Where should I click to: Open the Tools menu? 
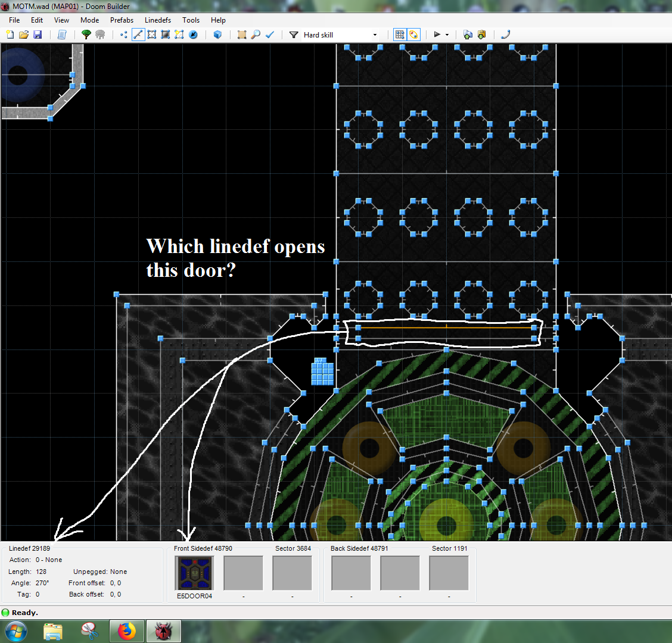191,20
